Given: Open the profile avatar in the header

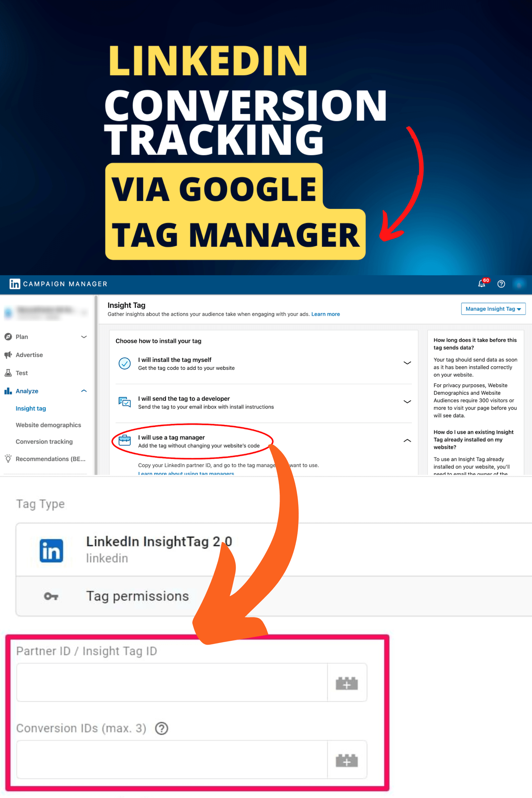Looking at the screenshot, I should click(519, 284).
